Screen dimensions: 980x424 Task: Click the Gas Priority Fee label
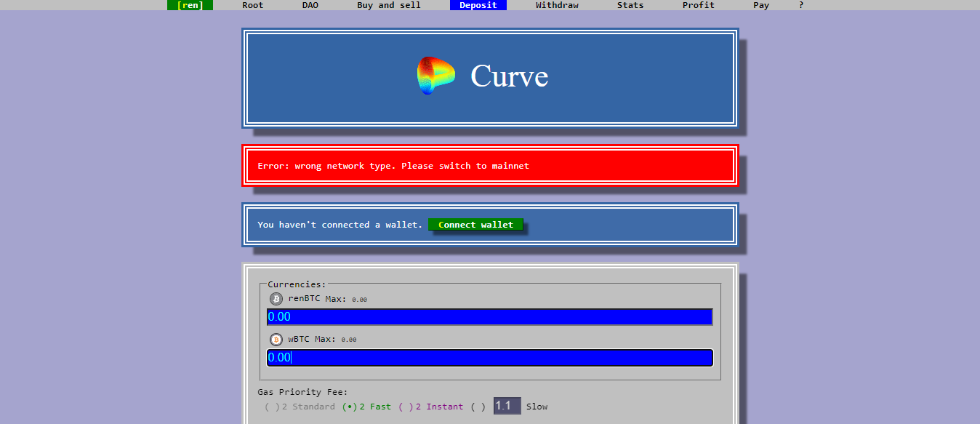point(302,392)
